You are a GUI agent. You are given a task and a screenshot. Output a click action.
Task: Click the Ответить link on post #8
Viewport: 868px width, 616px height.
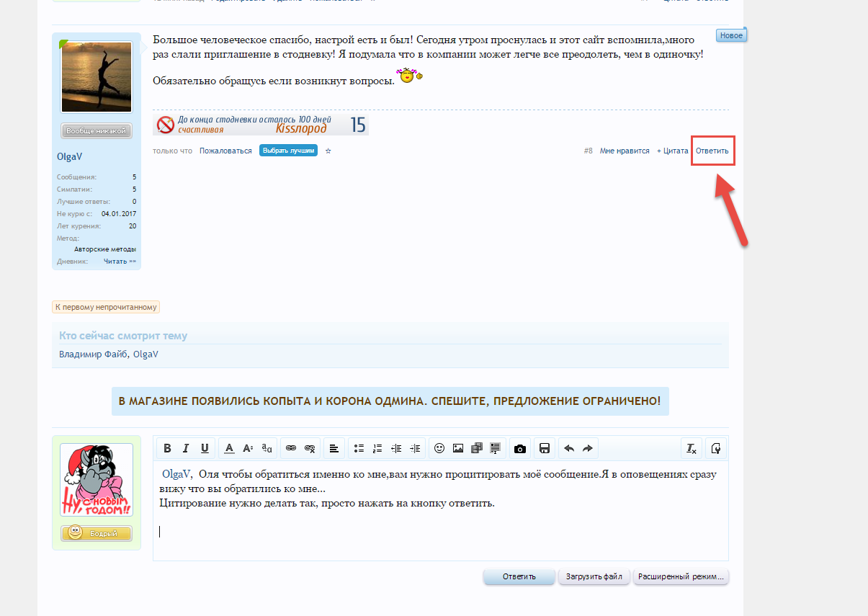click(x=712, y=151)
